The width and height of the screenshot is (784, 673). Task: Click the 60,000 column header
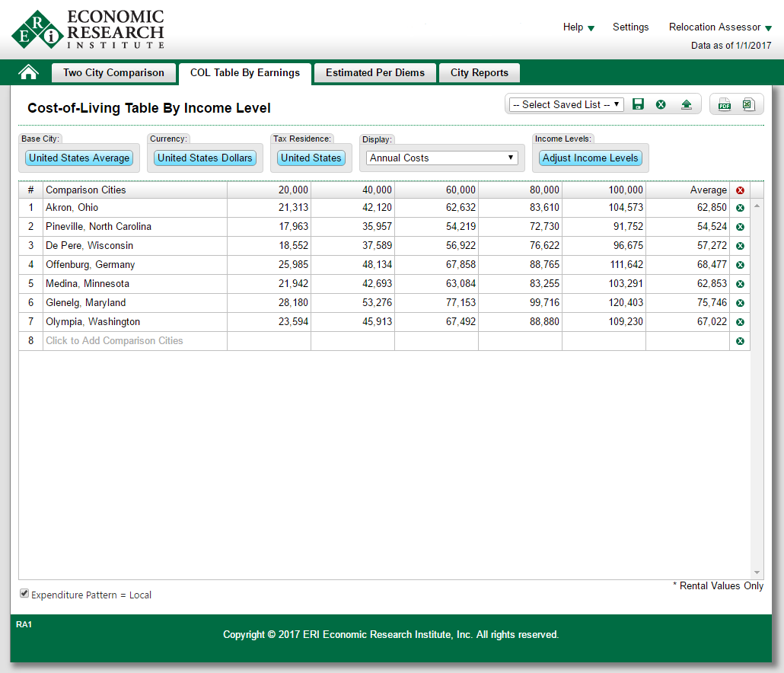[436, 190]
